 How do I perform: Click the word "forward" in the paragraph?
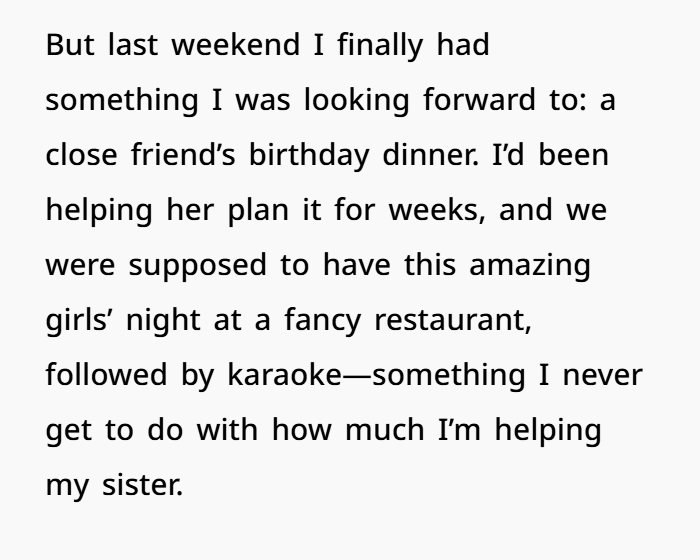pyautogui.click(x=479, y=100)
